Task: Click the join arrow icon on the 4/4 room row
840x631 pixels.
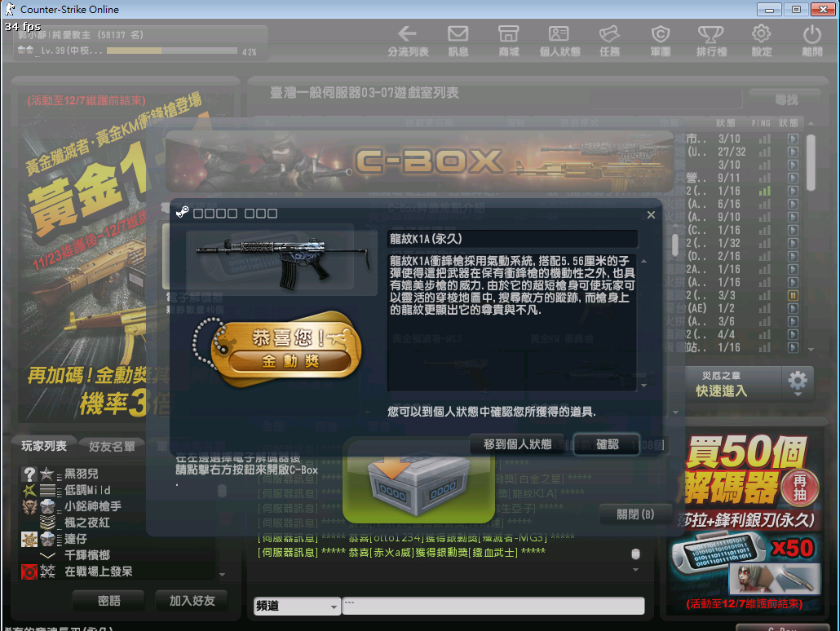Action: coord(793,334)
